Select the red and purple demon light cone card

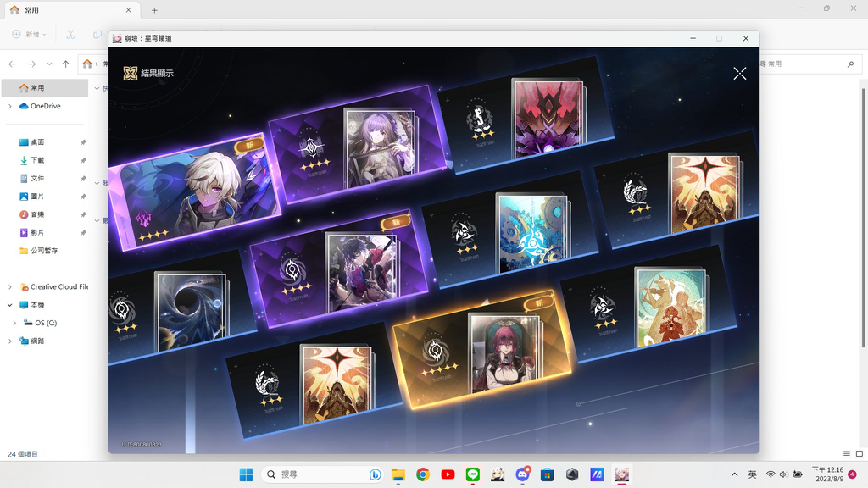[x=526, y=115]
